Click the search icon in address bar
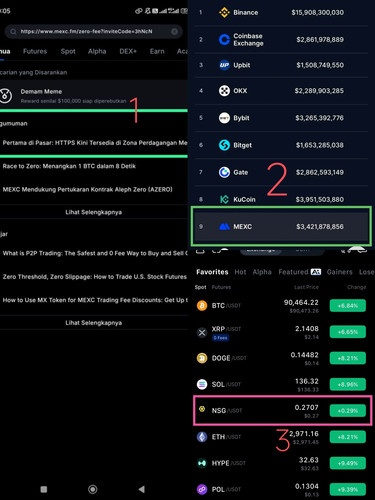Viewport: 375px width, 500px height. click(13, 32)
